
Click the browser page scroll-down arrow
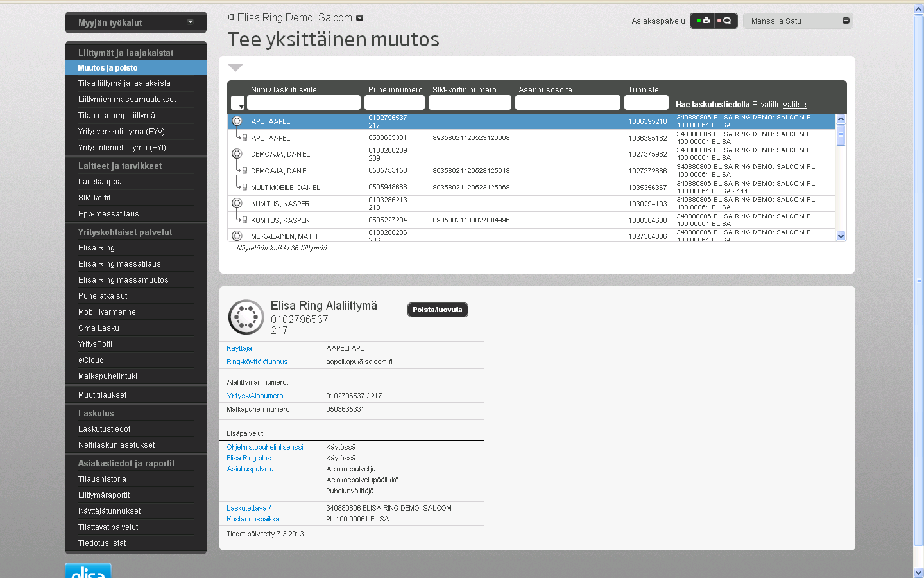point(919,572)
